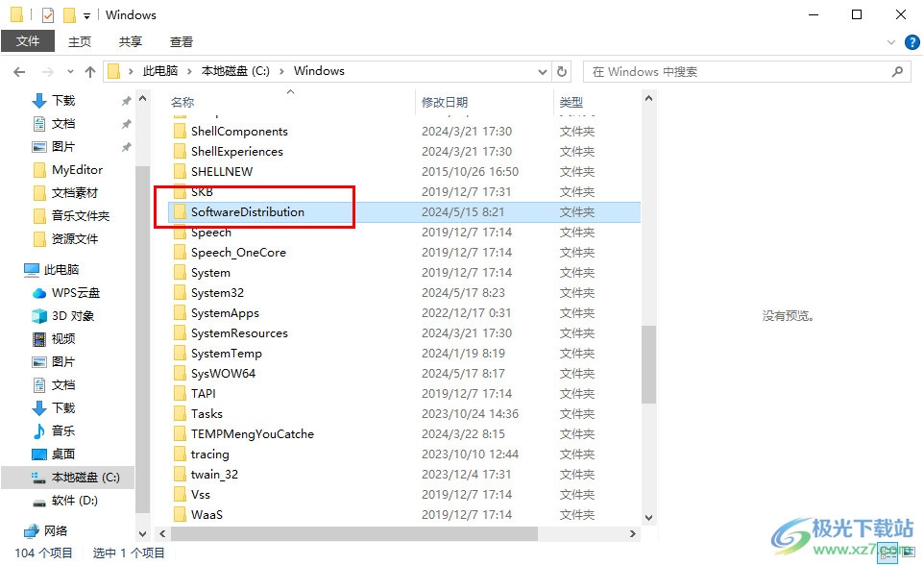Go up one level with Up arrow

[90, 72]
